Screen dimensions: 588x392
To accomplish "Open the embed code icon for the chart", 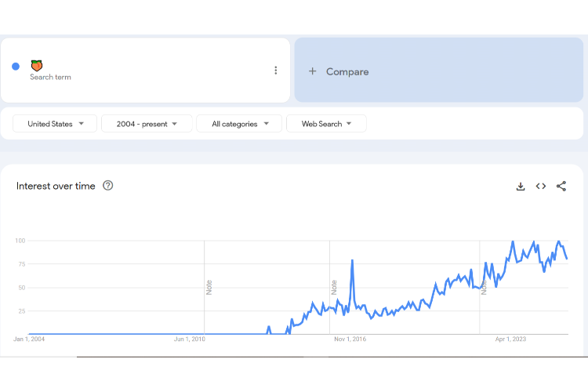I will (x=541, y=187).
